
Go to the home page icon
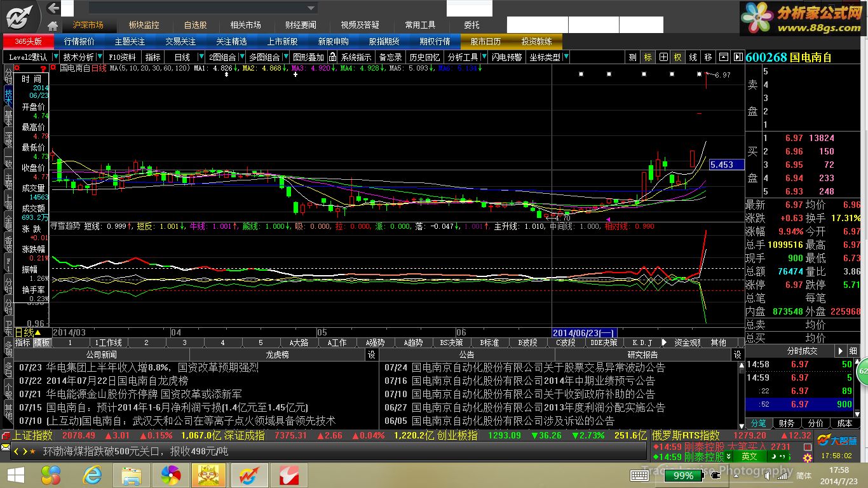(x=53, y=25)
